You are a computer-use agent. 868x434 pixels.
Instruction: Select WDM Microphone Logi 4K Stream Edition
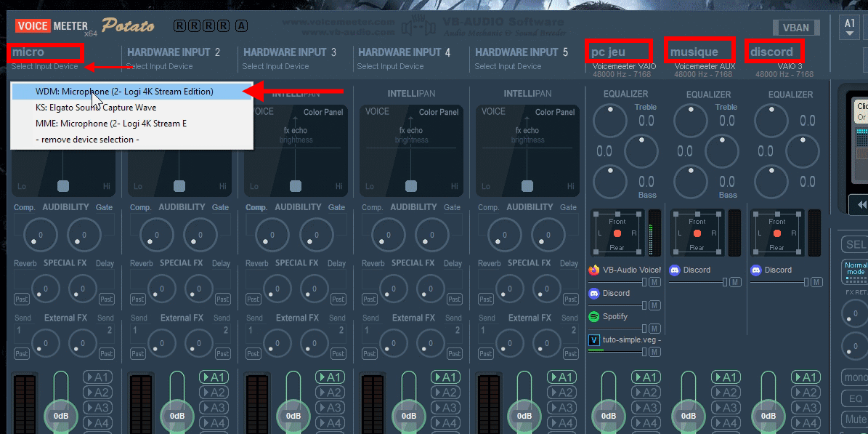124,92
